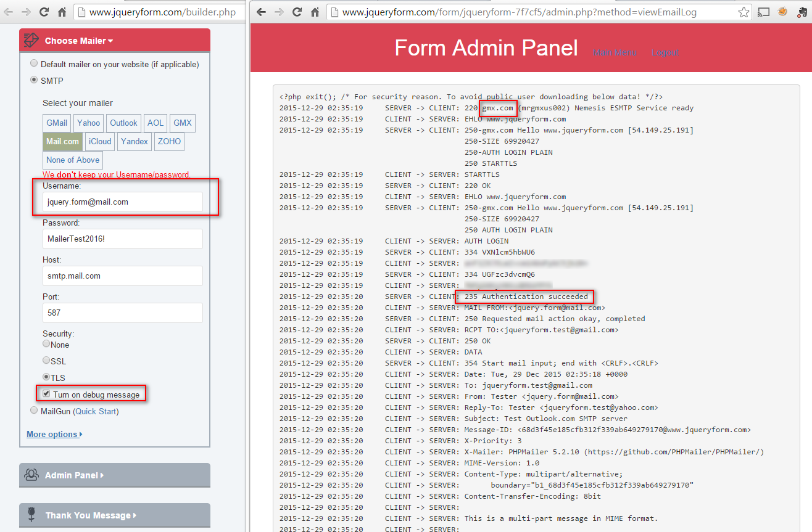This screenshot has height=532, width=812.
Task: Choose the Yahoo mailer preset
Action: [x=89, y=123]
